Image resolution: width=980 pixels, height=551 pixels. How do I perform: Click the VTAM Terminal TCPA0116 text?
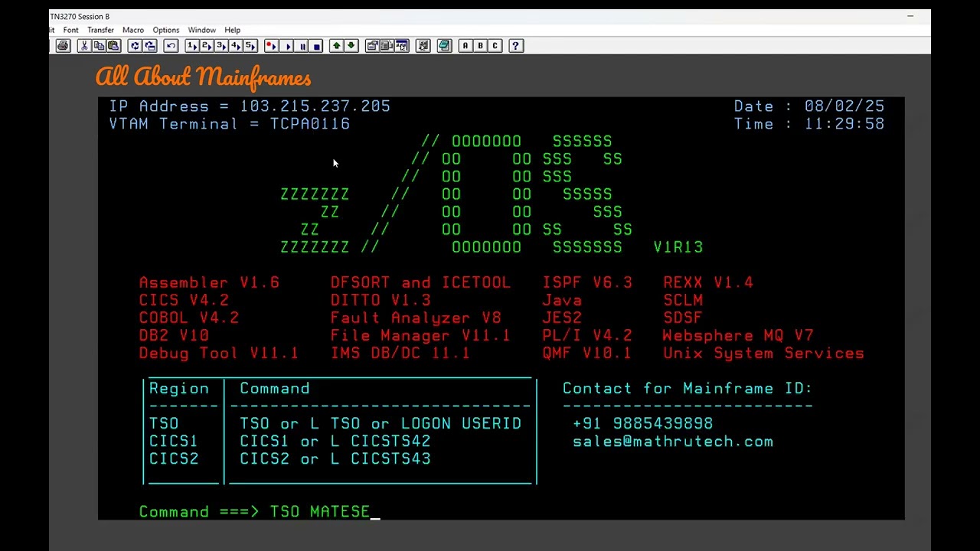tap(230, 124)
